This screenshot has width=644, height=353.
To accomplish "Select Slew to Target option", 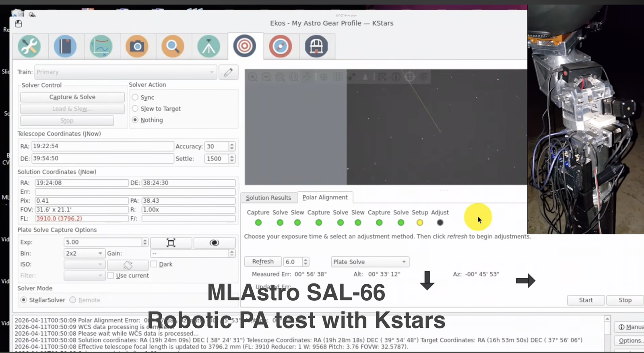I will [x=135, y=109].
